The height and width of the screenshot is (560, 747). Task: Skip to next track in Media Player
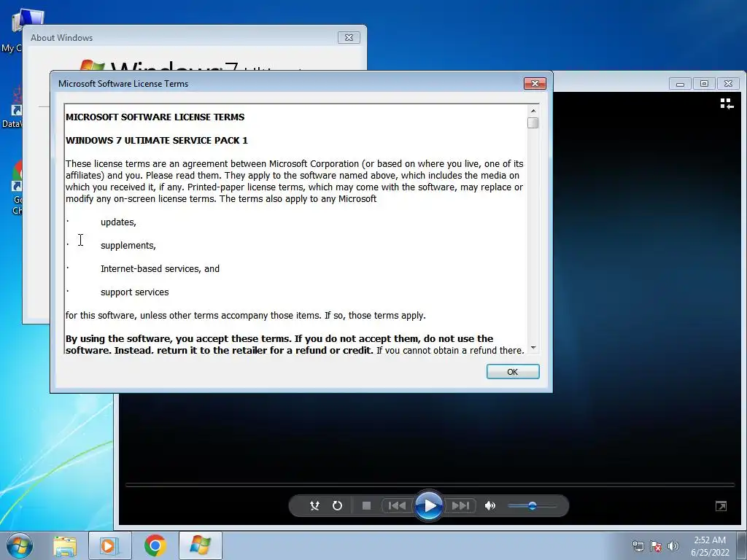460,506
